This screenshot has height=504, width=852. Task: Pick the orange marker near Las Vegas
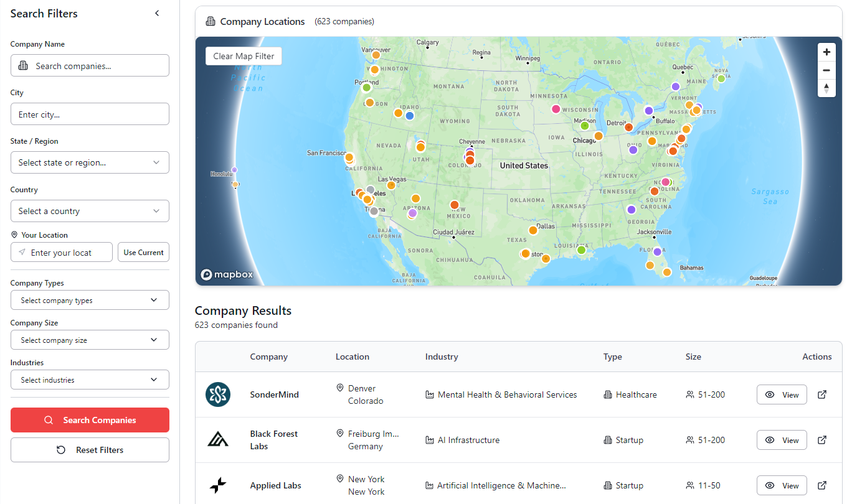point(391,185)
